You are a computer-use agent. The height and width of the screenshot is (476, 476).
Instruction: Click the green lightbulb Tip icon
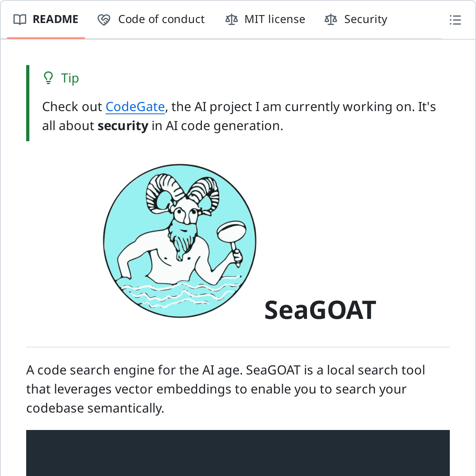(48, 78)
